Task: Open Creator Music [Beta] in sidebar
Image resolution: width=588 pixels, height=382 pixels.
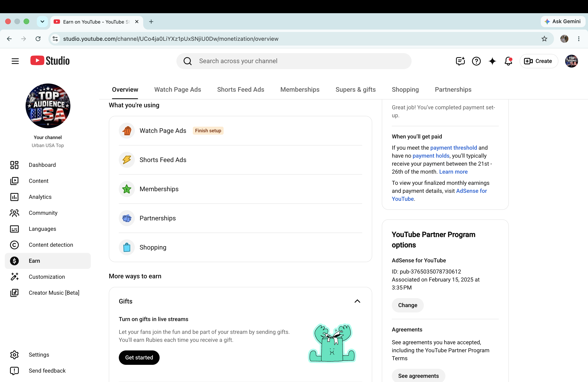Action: click(48, 293)
